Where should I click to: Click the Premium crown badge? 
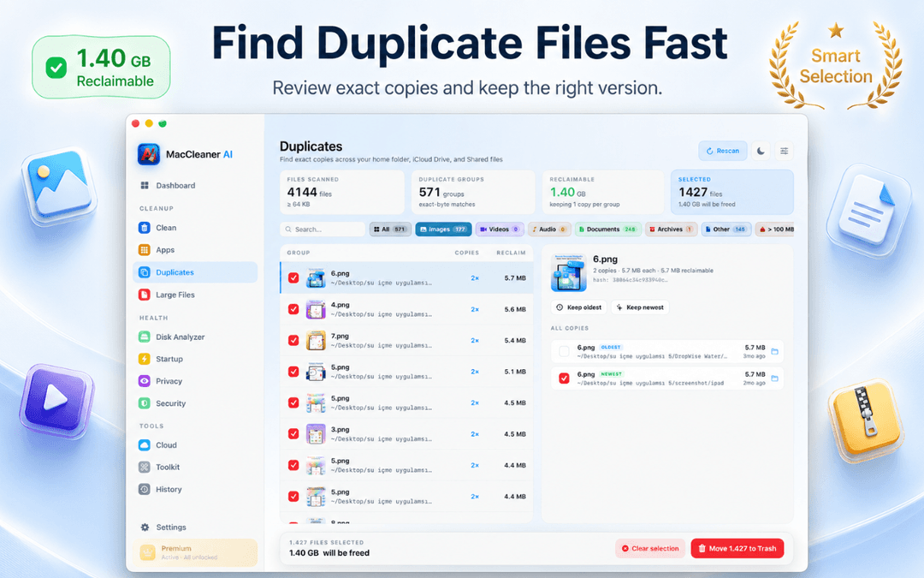(147, 552)
